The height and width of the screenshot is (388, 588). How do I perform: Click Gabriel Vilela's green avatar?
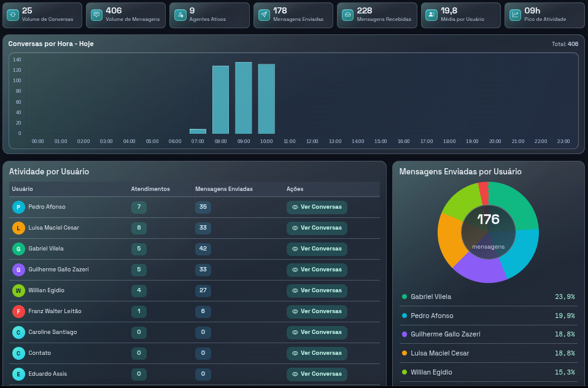tap(18, 249)
